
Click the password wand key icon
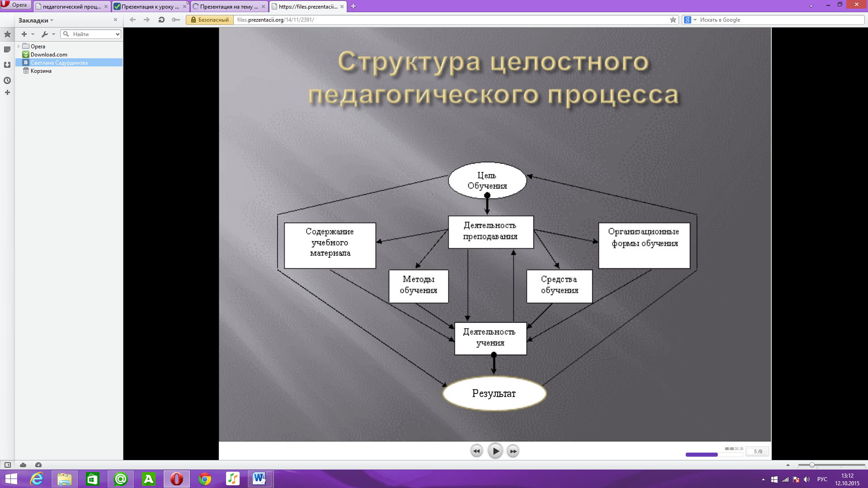[176, 20]
